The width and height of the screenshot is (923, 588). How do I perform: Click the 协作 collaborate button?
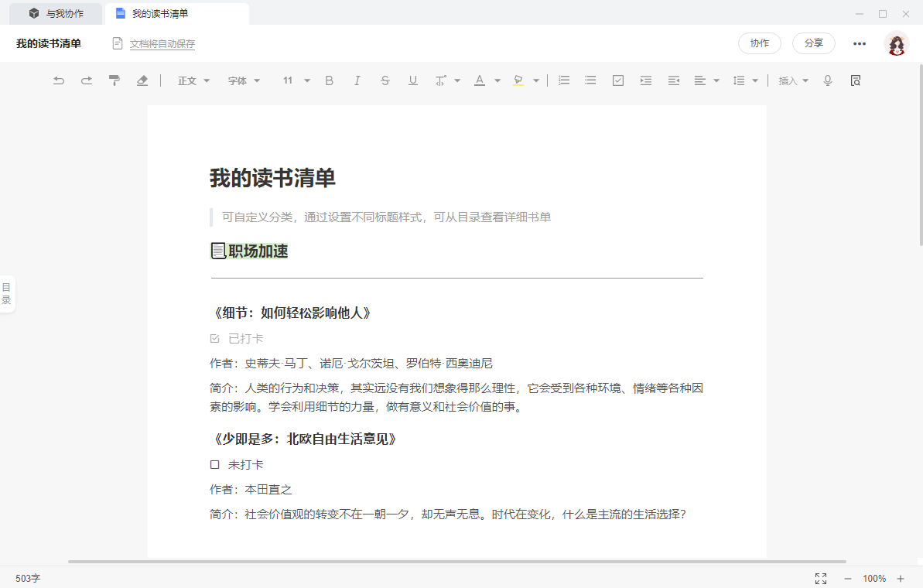(x=759, y=43)
